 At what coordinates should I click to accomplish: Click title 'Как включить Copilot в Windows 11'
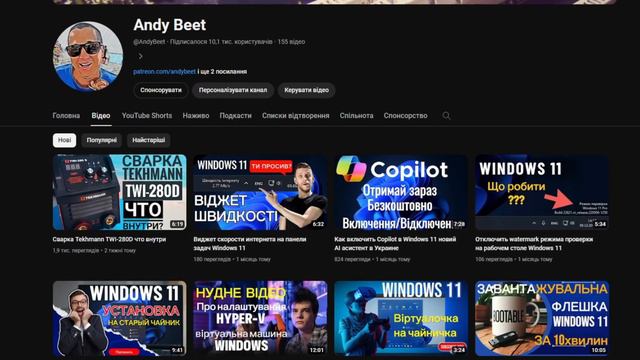[x=395, y=244]
